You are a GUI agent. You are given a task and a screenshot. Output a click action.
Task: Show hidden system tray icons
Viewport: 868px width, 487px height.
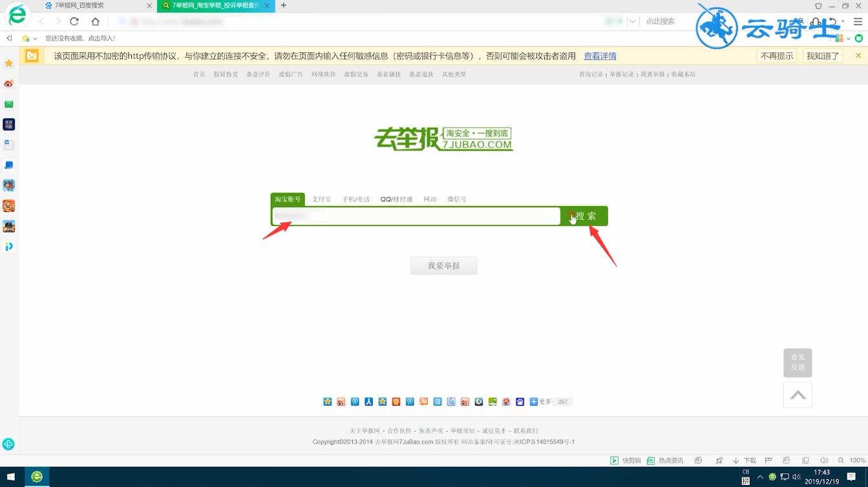coord(760,477)
